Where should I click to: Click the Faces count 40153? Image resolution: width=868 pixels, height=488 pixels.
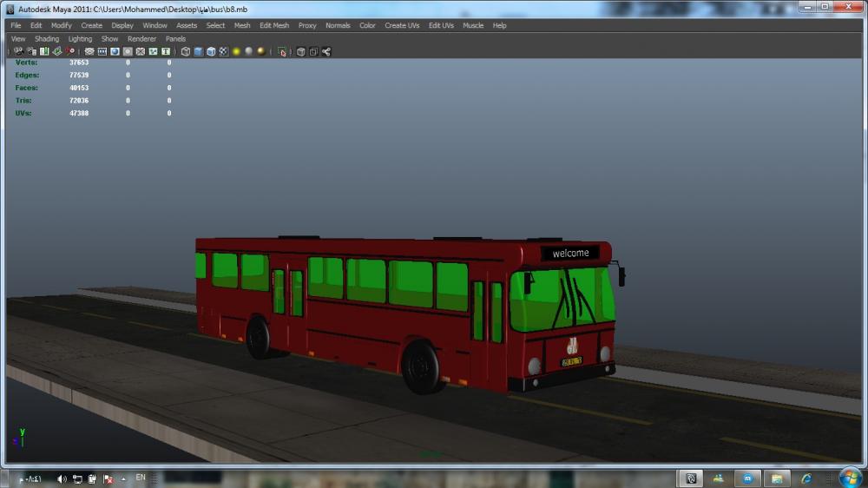[79, 88]
